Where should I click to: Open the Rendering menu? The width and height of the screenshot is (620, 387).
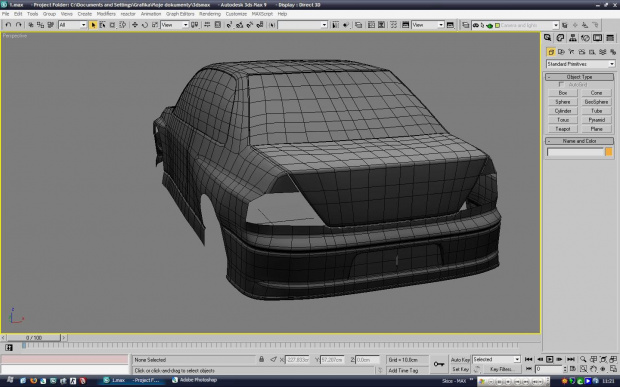[210, 14]
